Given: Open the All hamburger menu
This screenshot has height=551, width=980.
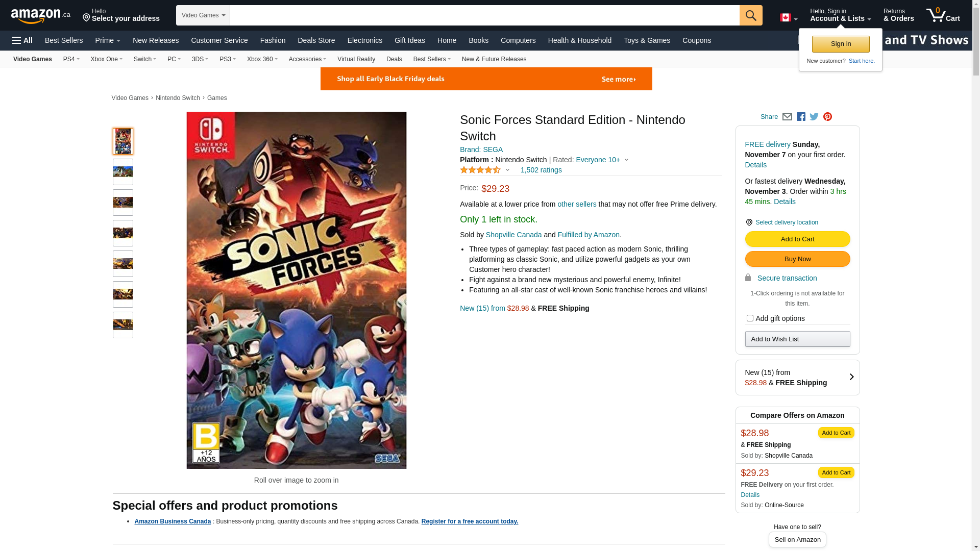Looking at the screenshot, I should click(22, 40).
